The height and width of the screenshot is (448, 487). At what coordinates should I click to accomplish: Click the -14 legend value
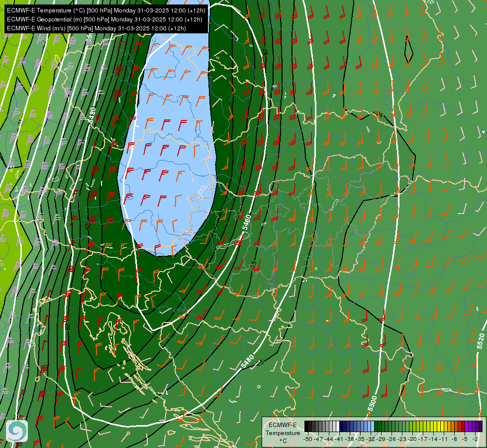tap(433, 439)
